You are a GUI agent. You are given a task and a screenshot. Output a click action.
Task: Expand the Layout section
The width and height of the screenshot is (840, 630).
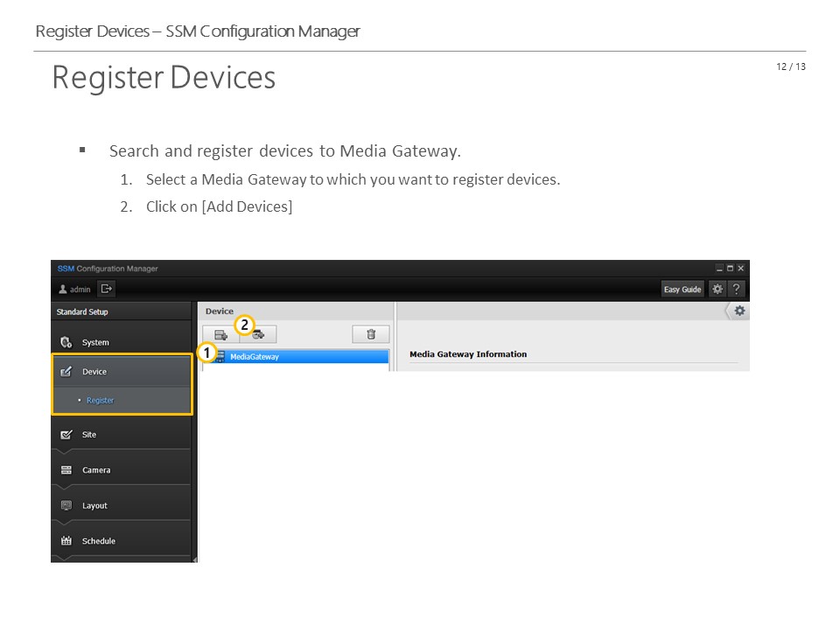point(122,506)
